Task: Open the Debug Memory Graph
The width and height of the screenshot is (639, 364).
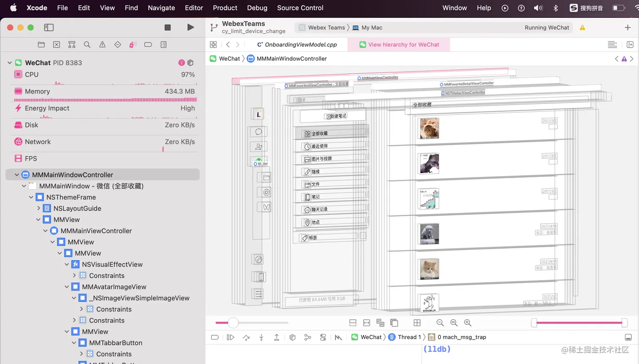Action: click(x=308, y=337)
